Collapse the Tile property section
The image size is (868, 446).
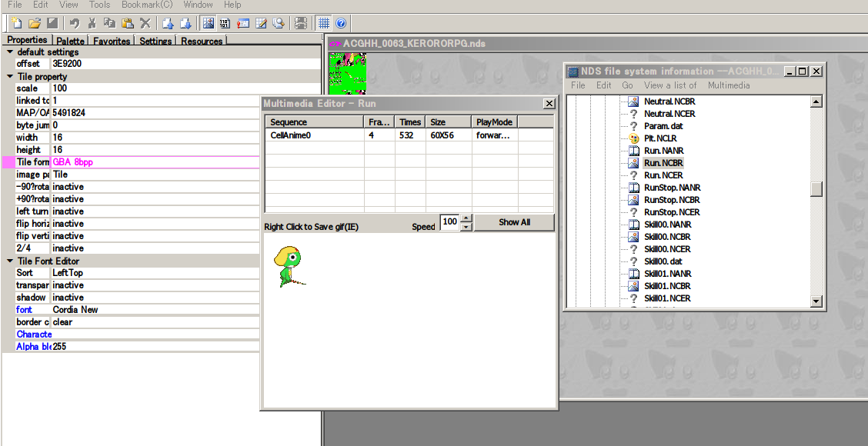(10, 76)
